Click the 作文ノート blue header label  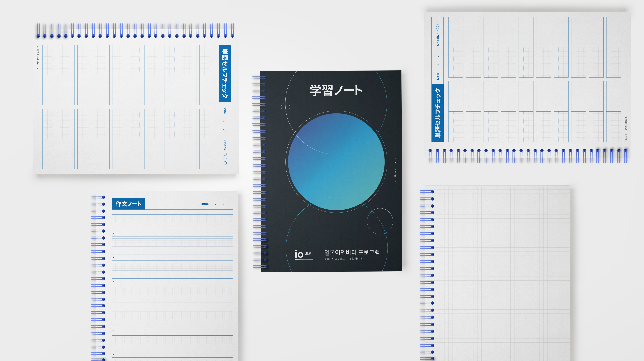[x=128, y=204]
